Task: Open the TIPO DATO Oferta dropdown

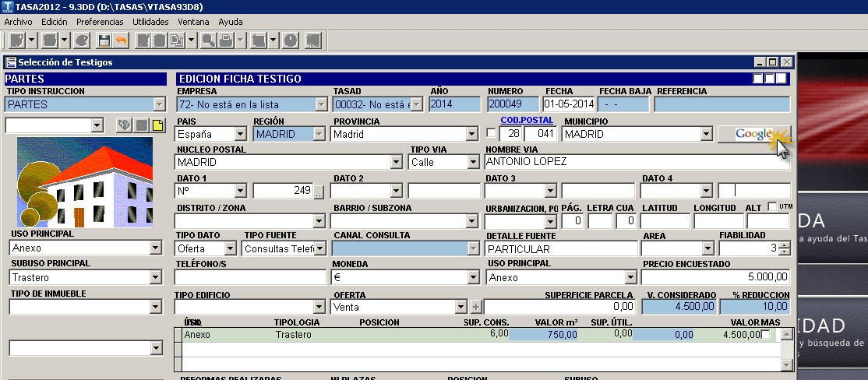Action: (x=231, y=249)
